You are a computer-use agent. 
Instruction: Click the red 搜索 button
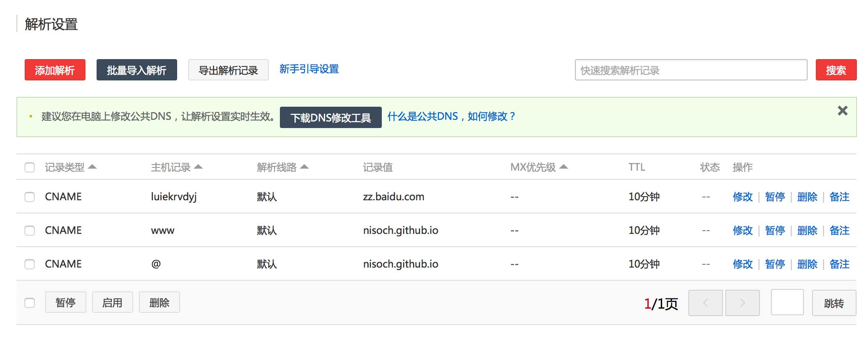pyautogui.click(x=836, y=70)
